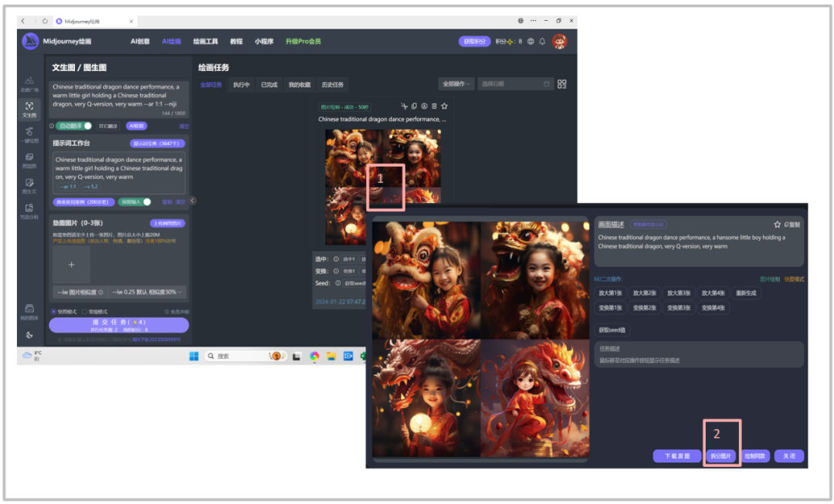Click the 拆分图片 button
This screenshot has width=834, height=504.
point(720,456)
